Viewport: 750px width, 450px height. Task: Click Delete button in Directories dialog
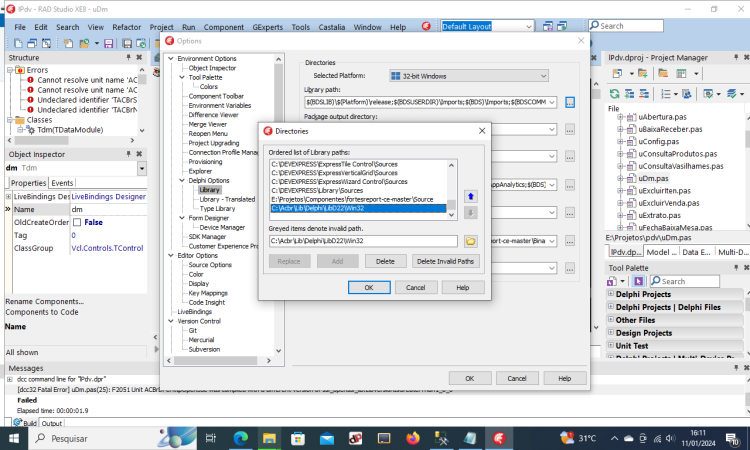coord(385,261)
